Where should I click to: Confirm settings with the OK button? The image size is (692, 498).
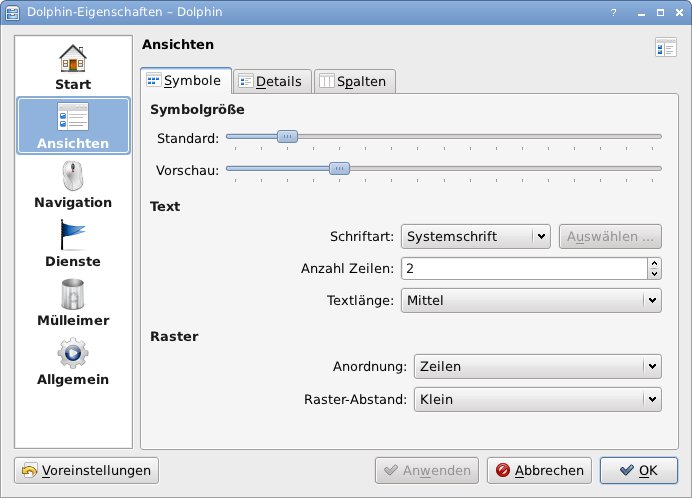click(639, 471)
